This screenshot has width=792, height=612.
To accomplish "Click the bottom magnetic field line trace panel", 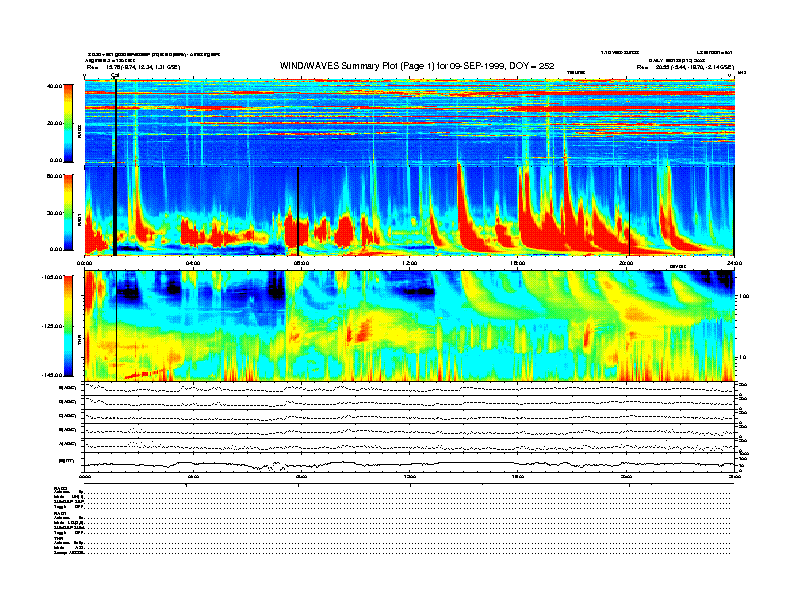I will point(409,462).
